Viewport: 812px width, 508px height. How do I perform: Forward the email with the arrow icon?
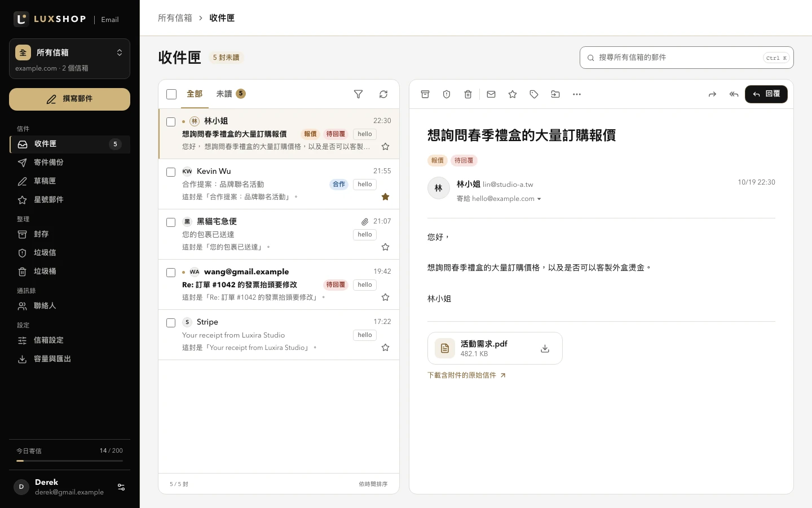712,94
